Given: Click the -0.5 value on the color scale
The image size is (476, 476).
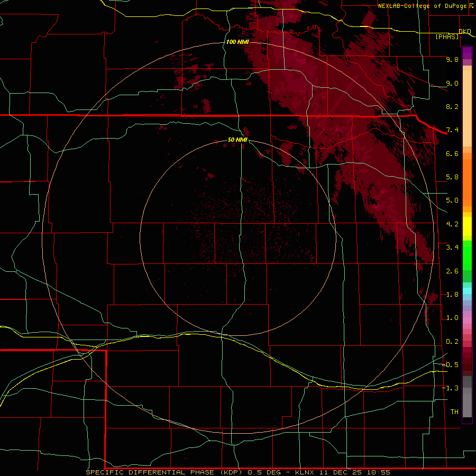Looking at the screenshot, I should [x=450, y=365].
